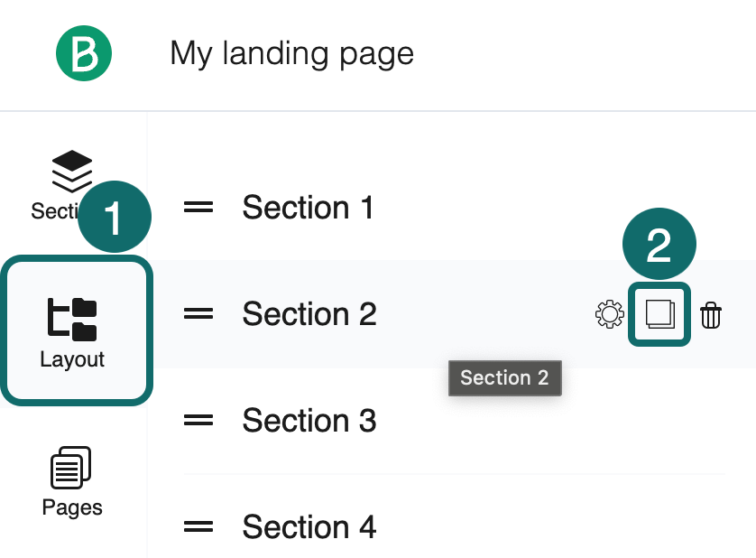Delete Section 2 using trash icon
The image size is (756, 558).
click(711, 314)
